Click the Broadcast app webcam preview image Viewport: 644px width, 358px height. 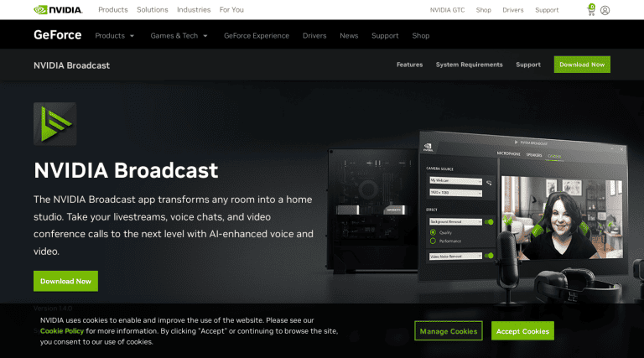click(x=562, y=218)
